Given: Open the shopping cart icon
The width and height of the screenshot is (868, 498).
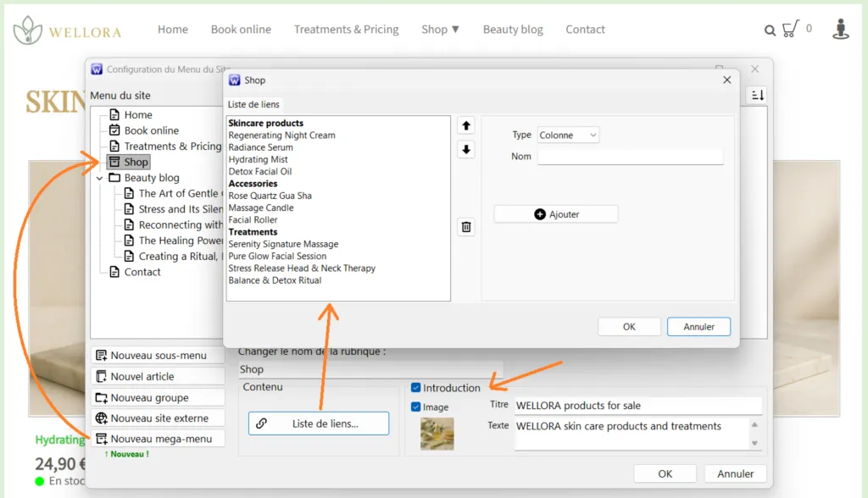Looking at the screenshot, I should point(790,30).
